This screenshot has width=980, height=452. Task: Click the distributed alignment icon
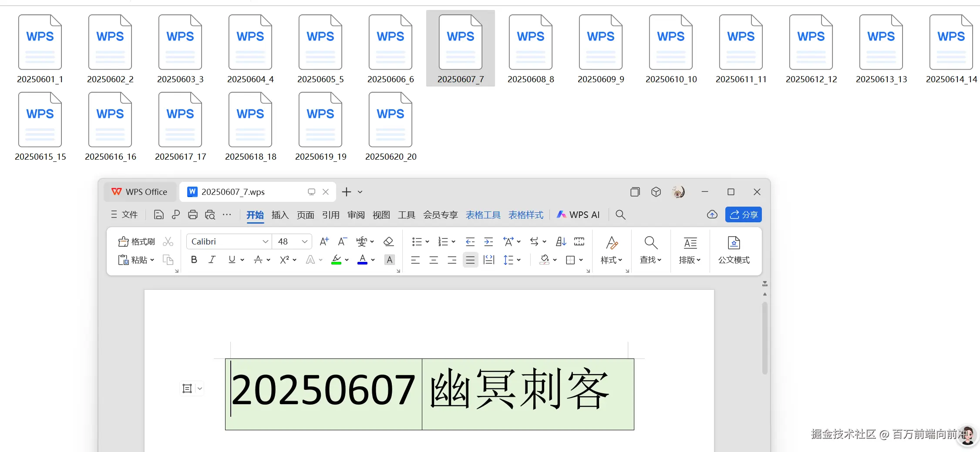click(x=489, y=260)
